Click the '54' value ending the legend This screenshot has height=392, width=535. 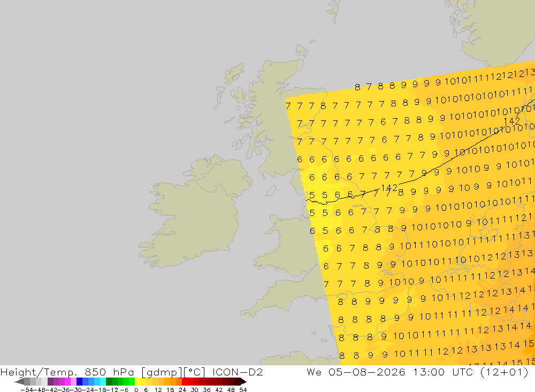click(x=243, y=390)
